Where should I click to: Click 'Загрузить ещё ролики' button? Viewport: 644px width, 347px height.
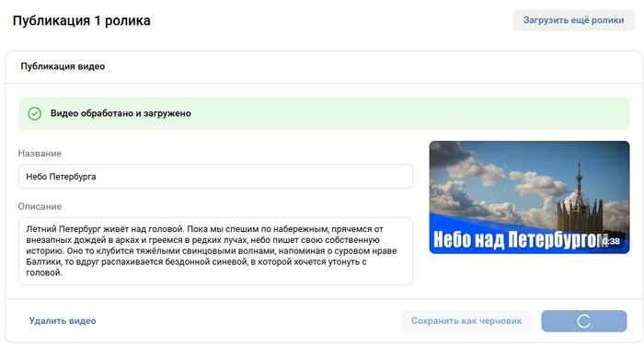pos(573,20)
